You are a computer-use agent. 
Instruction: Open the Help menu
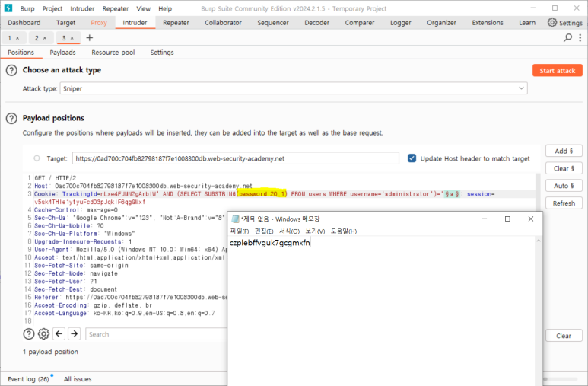pyautogui.click(x=165, y=8)
